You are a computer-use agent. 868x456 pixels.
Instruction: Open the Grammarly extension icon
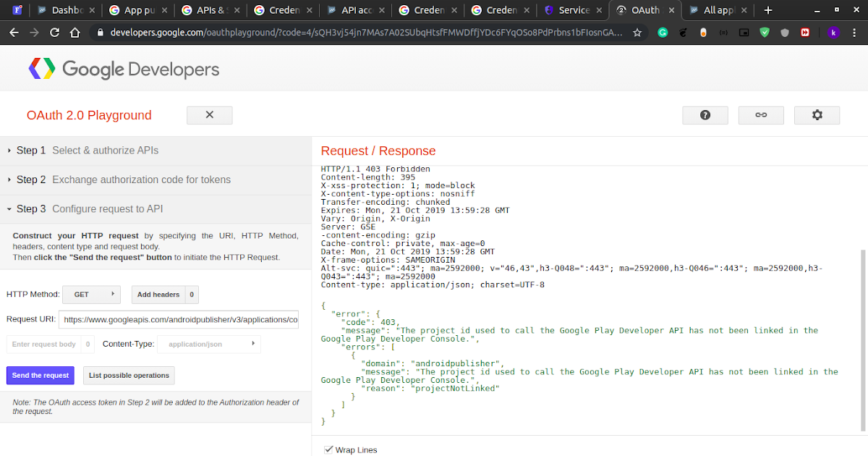point(663,33)
